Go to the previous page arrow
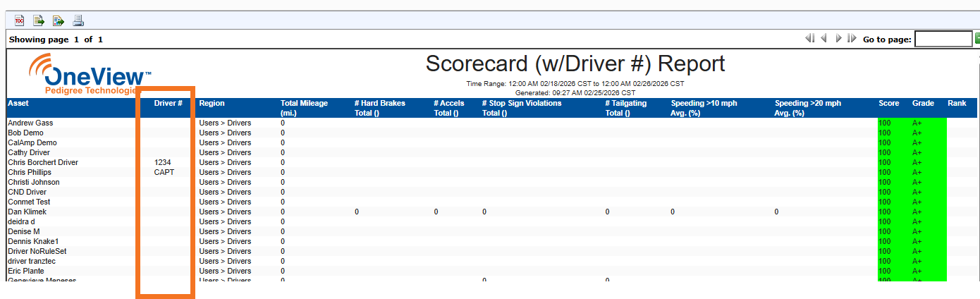The height and width of the screenshot is (299, 980). pos(823,39)
